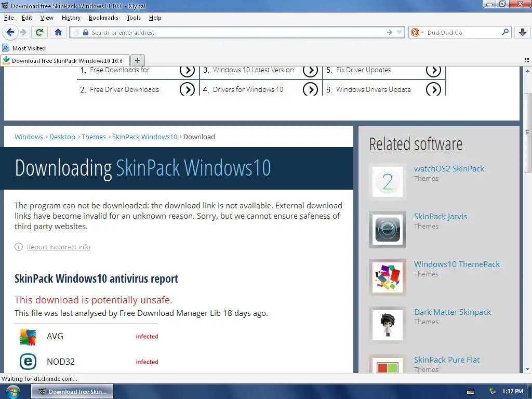Open the Tools menu

(134, 18)
